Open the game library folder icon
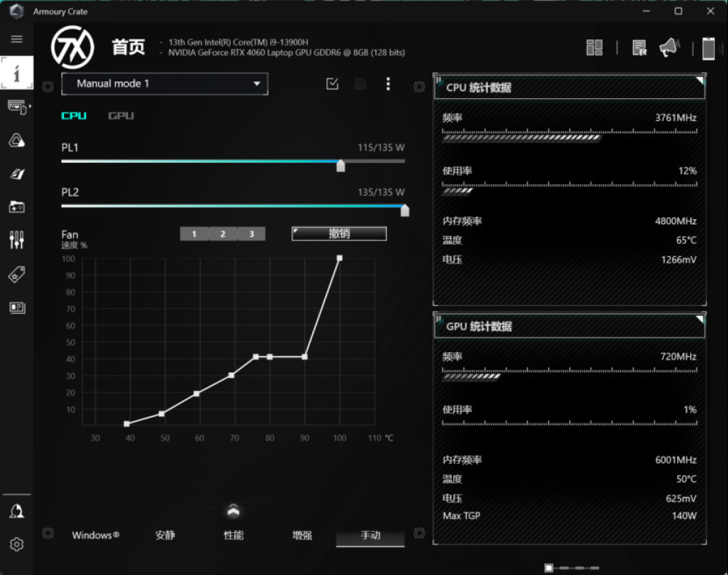The height and width of the screenshot is (575, 728). pyautogui.click(x=17, y=207)
